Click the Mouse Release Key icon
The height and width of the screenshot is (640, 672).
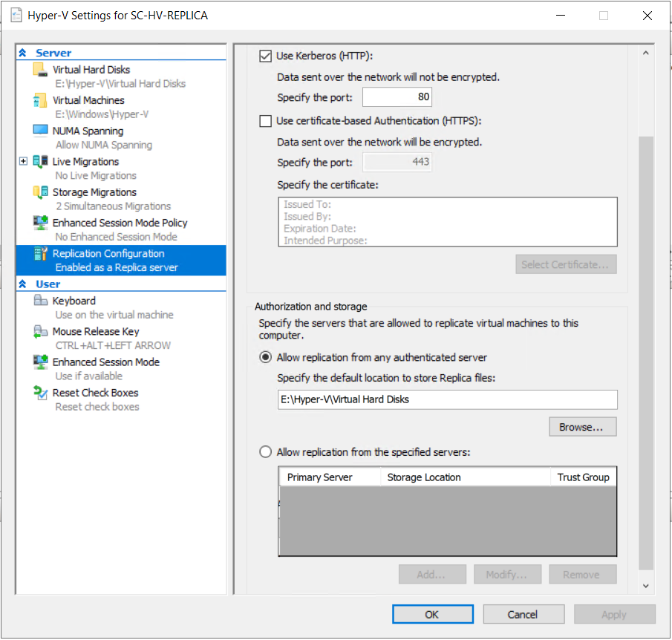coord(40,331)
